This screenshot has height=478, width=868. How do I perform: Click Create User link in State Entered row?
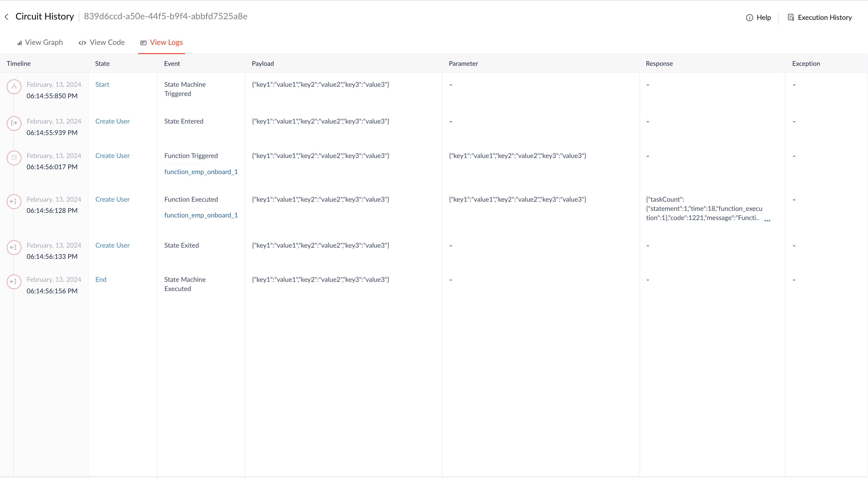[x=112, y=121]
